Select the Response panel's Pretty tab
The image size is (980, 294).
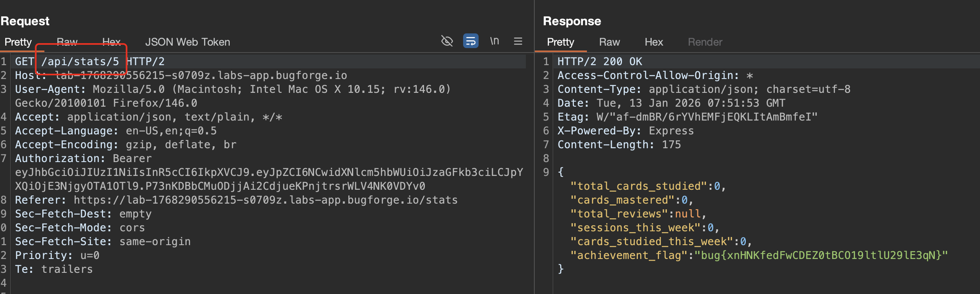[x=560, y=42]
